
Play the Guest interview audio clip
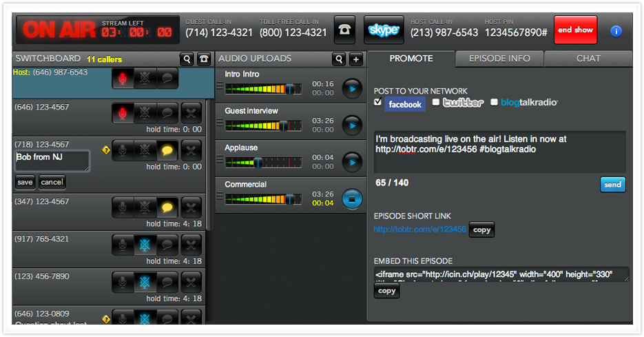pos(352,125)
